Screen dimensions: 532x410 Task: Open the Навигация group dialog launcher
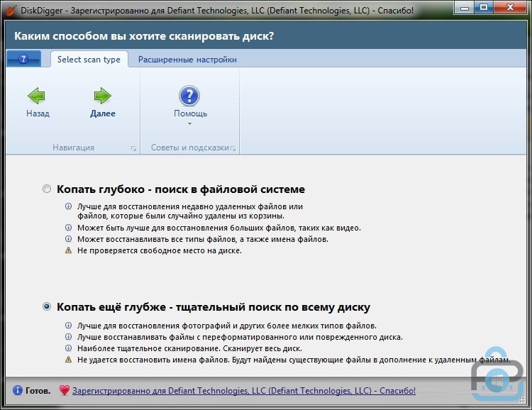coord(133,149)
